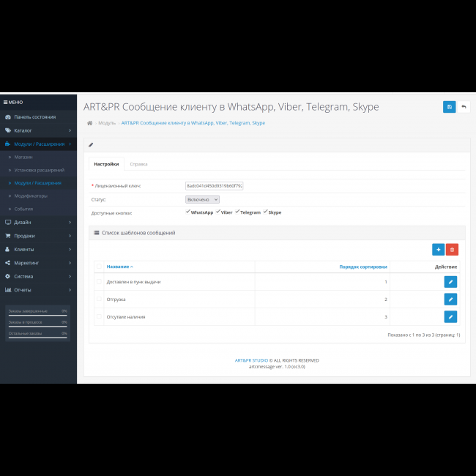Expand the Каталог sidebar menu
Viewport: 476px width, 476px height.
click(38, 130)
